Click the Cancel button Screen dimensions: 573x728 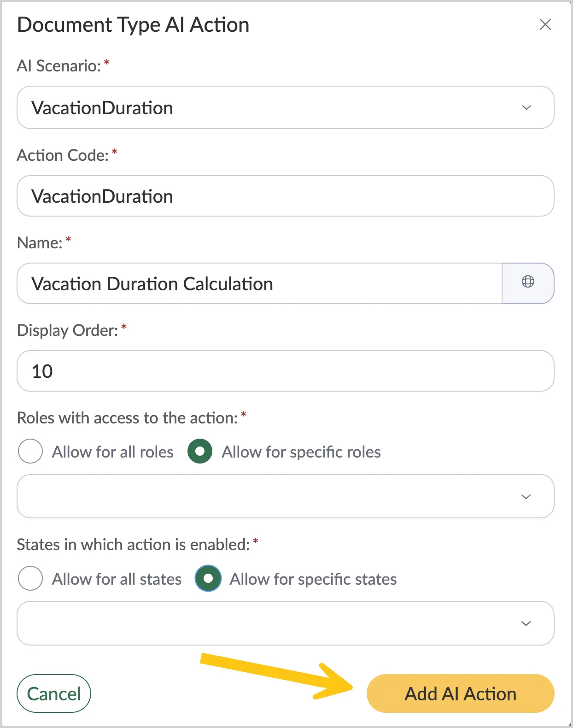tap(54, 693)
